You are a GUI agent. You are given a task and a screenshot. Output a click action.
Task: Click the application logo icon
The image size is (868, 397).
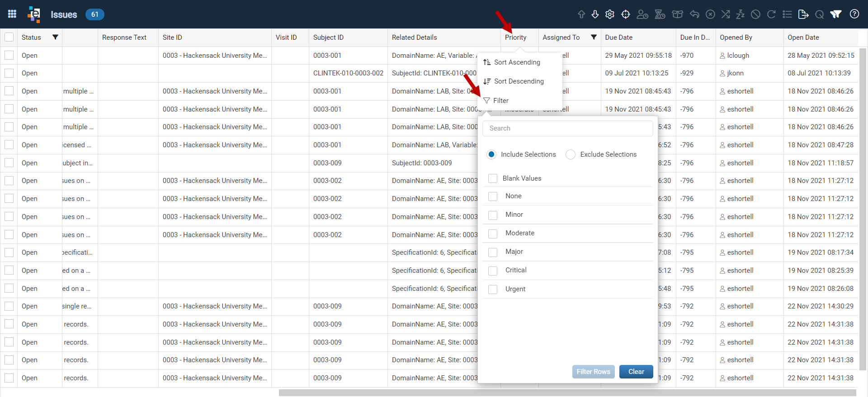point(34,14)
